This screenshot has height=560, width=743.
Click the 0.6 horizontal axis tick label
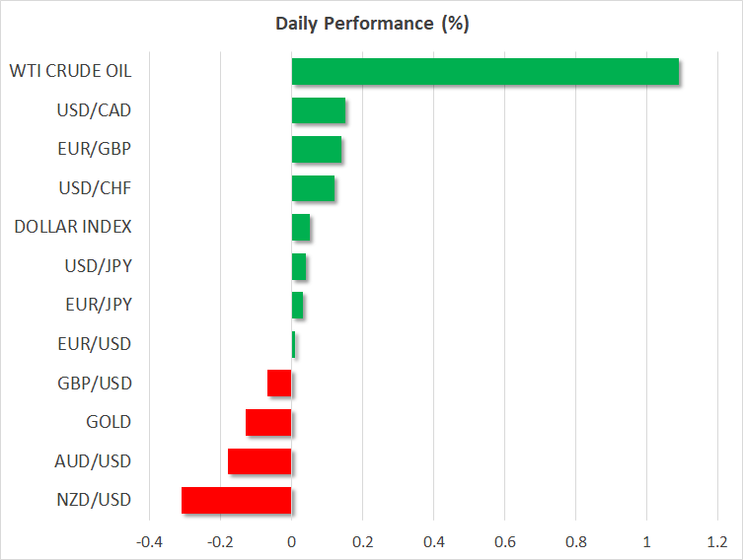tap(504, 541)
